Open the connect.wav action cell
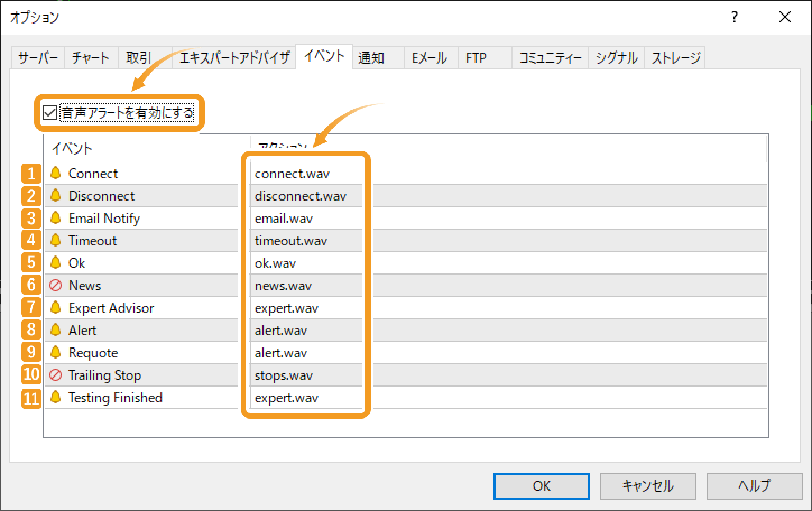The height and width of the screenshot is (511, 812). [x=292, y=174]
